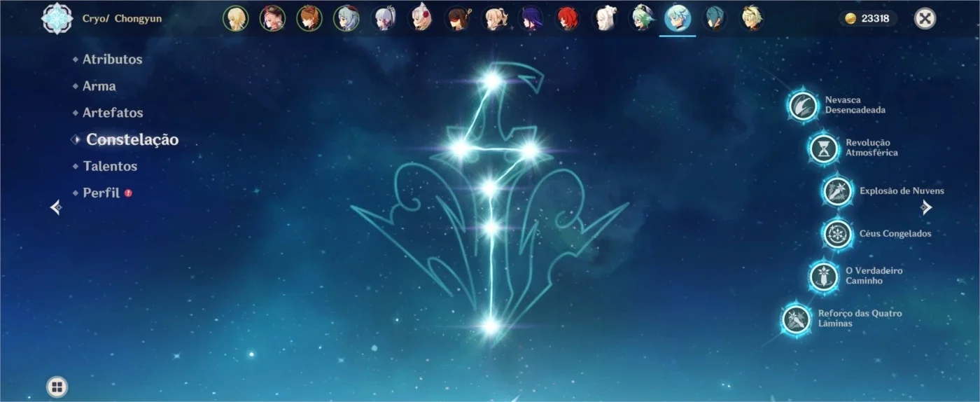This screenshot has width=980, height=402.
Task: Select the dark-brown-haired portrait left of blonde bow
Action: pos(456,18)
